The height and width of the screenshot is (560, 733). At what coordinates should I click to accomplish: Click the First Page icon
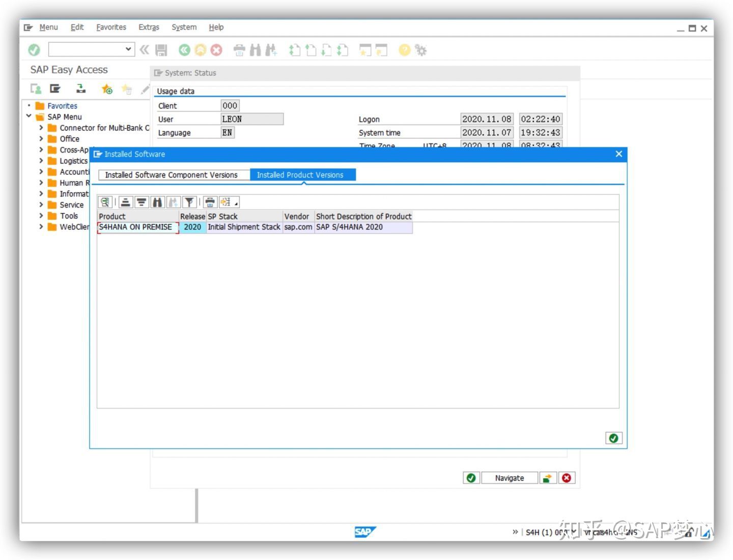pos(295,50)
